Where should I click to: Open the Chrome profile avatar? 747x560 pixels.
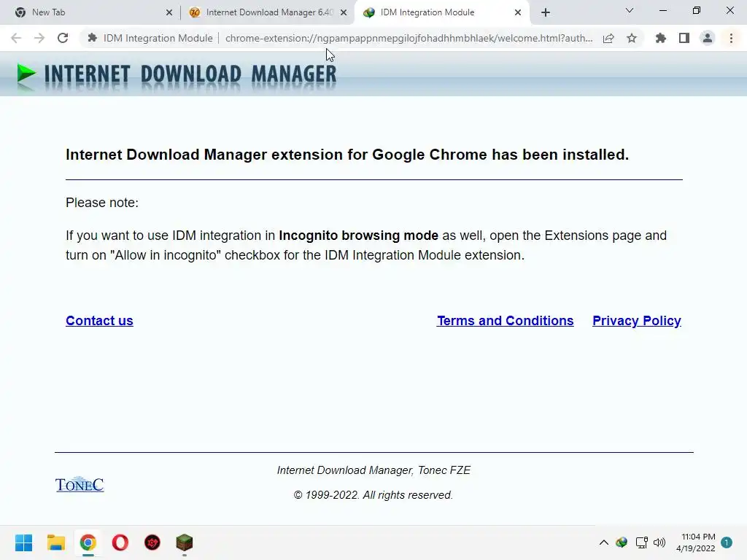point(708,38)
